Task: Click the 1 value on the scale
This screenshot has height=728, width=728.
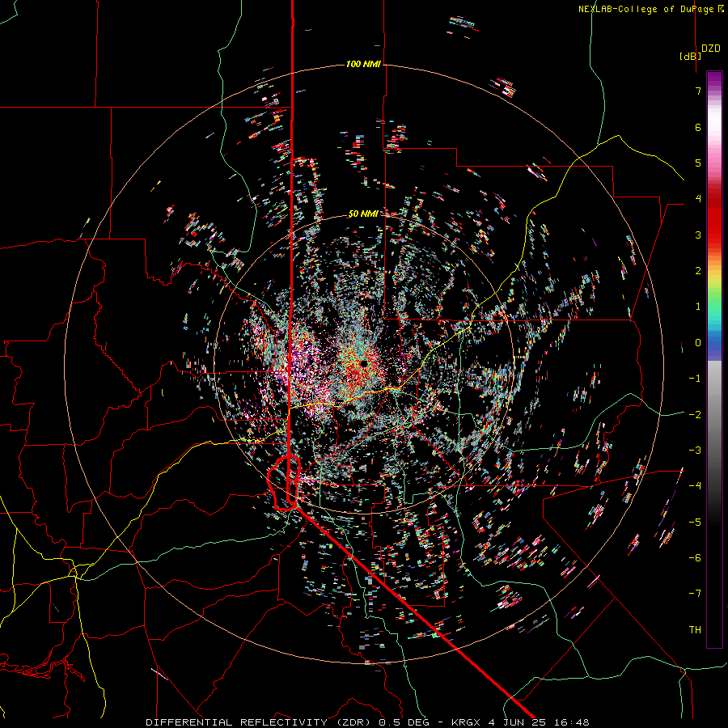Action: click(x=698, y=307)
